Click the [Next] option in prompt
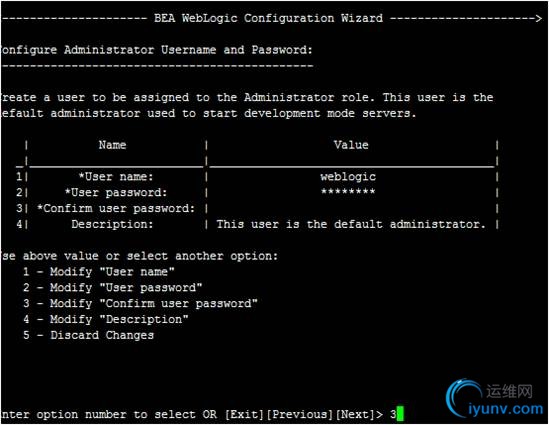549x425 pixels. pos(355,415)
